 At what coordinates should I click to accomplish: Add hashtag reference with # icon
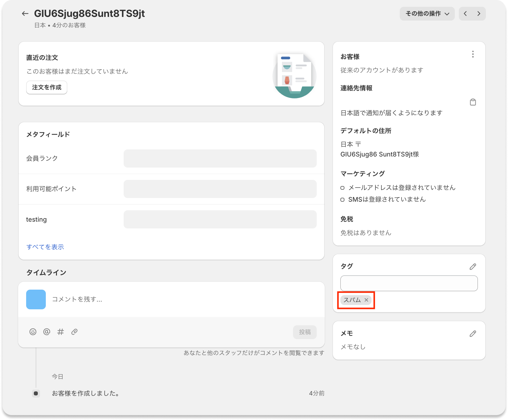click(61, 332)
